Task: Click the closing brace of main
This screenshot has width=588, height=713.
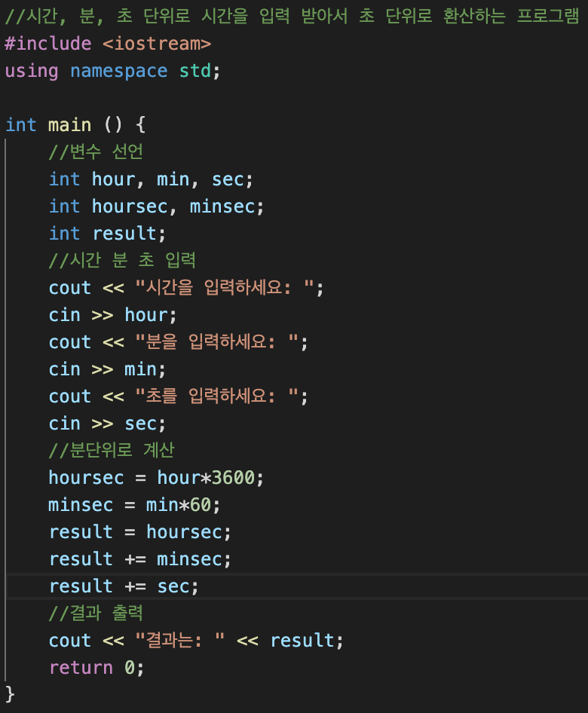Action: pyautogui.click(x=10, y=695)
